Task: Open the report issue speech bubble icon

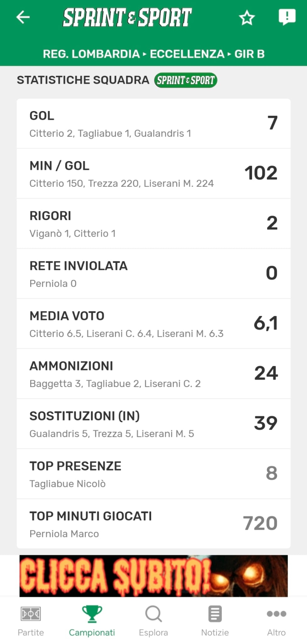Action: coord(287,17)
